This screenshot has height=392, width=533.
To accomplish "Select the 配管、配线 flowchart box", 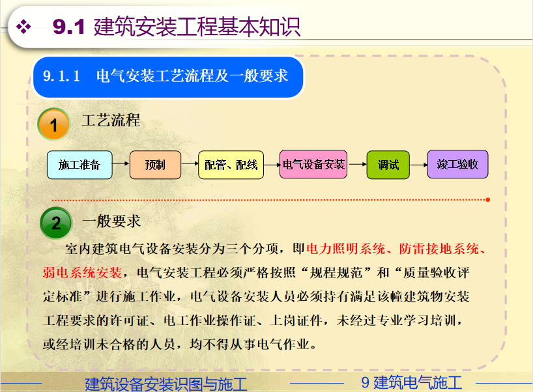I will tap(231, 165).
